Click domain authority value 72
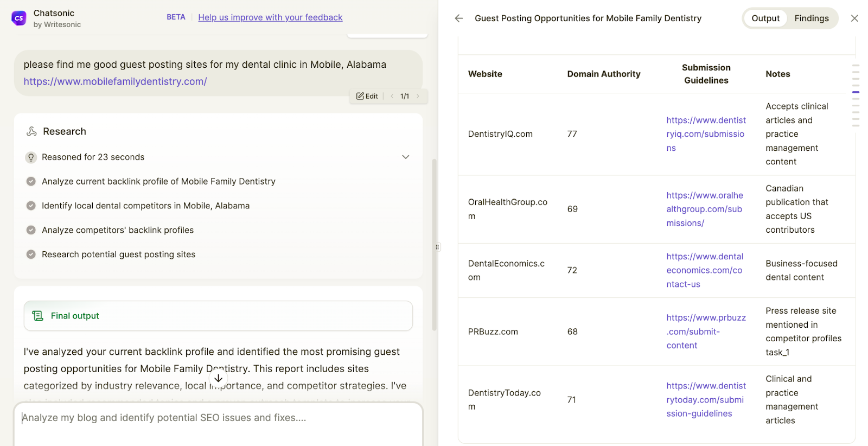Screen dimensions: 868x446 (x=572, y=270)
